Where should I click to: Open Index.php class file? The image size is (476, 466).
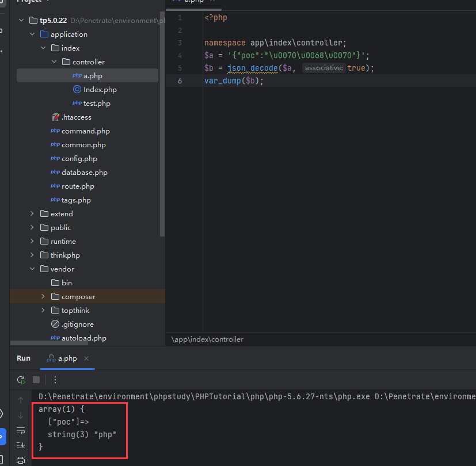click(100, 90)
